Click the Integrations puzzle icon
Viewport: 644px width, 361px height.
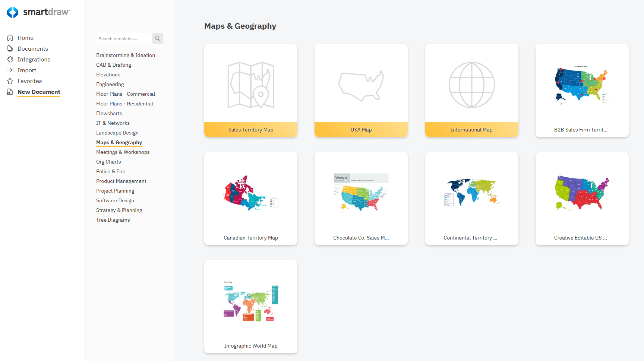[10, 59]
